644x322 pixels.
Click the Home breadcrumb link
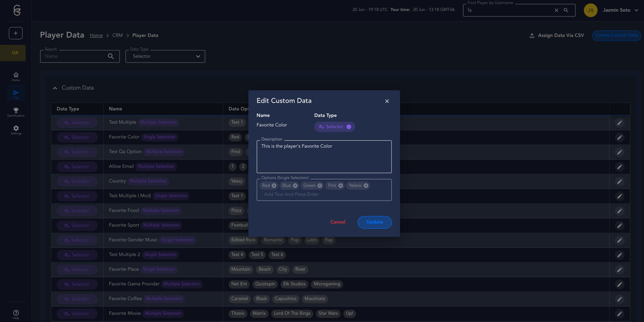click(x=96, y=36)
